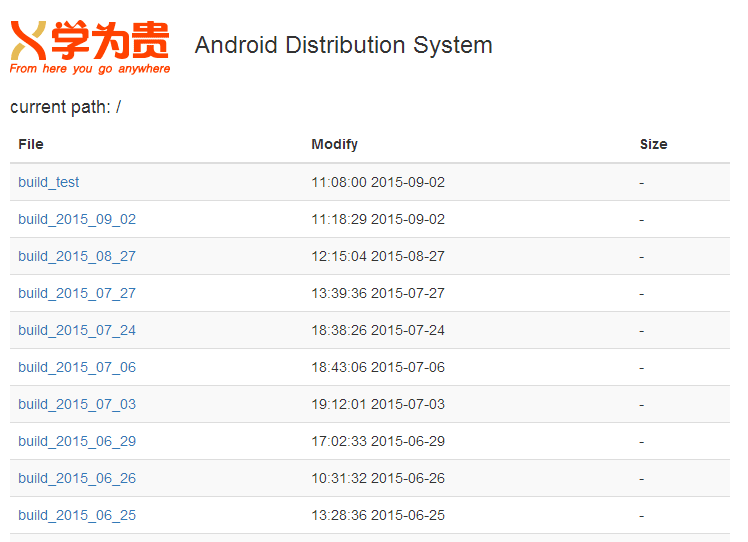Open the build_2015_07_27 folder
The height and width of the screenshot is (542, 748).
click(x=77, y=293)
